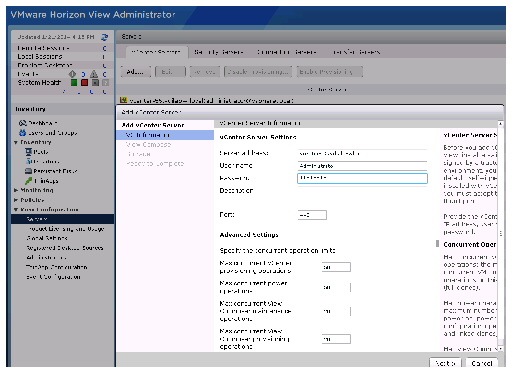Click the Edit... button
The image size is (514, 374).
pos(170,72)
